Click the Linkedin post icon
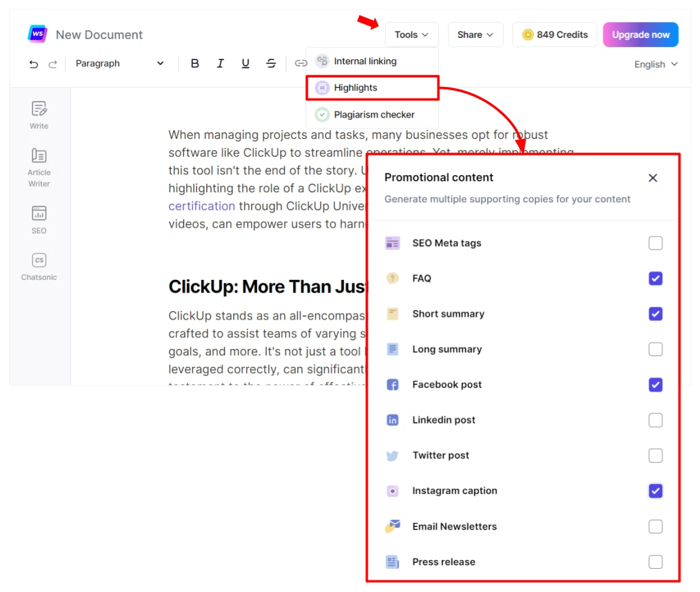The height and width of the screenshot is (592, 700). (x=392, y=420)
